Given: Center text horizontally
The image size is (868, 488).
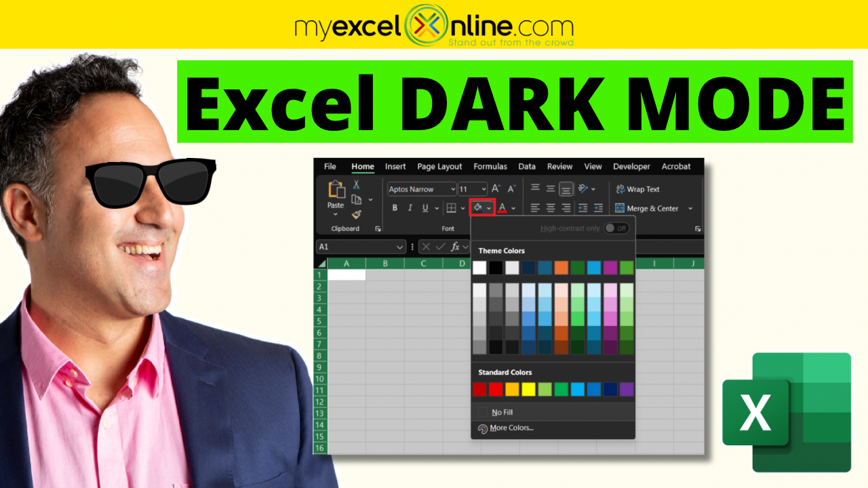Looking at the screenshot, I should tap(551, 208).
